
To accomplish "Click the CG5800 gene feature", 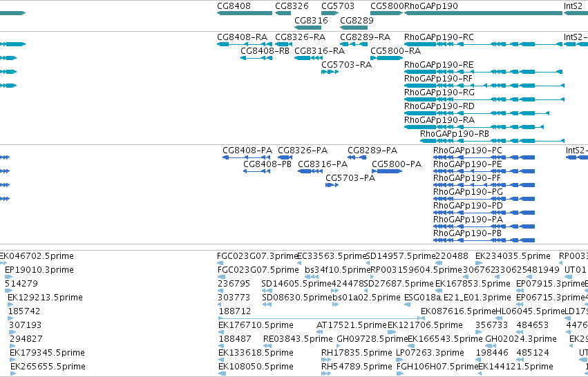I will (387, 13).
